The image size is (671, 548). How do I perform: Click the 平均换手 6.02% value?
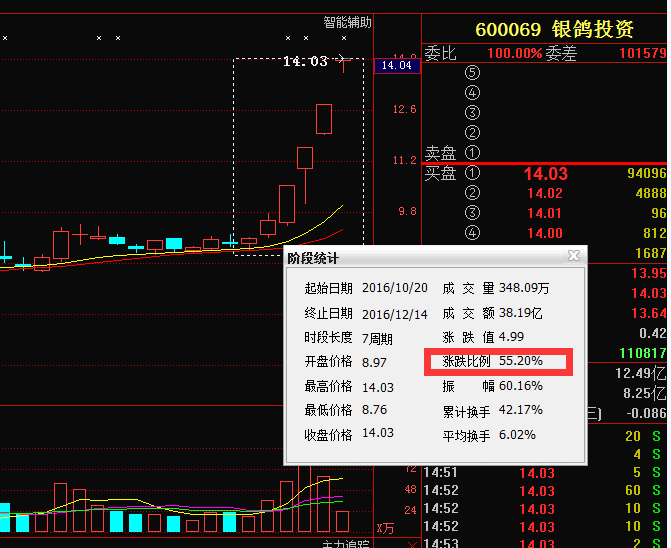point(517,435)
